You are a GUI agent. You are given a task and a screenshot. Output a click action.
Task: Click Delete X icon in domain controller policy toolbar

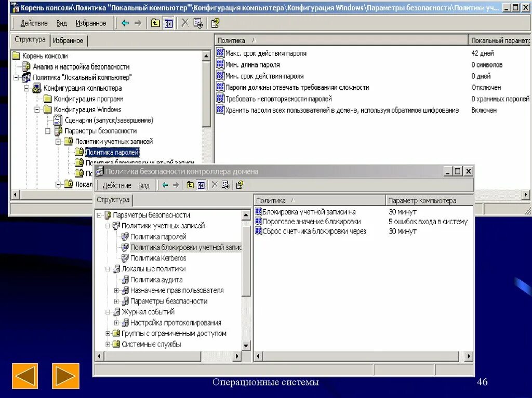coord(215,185)
